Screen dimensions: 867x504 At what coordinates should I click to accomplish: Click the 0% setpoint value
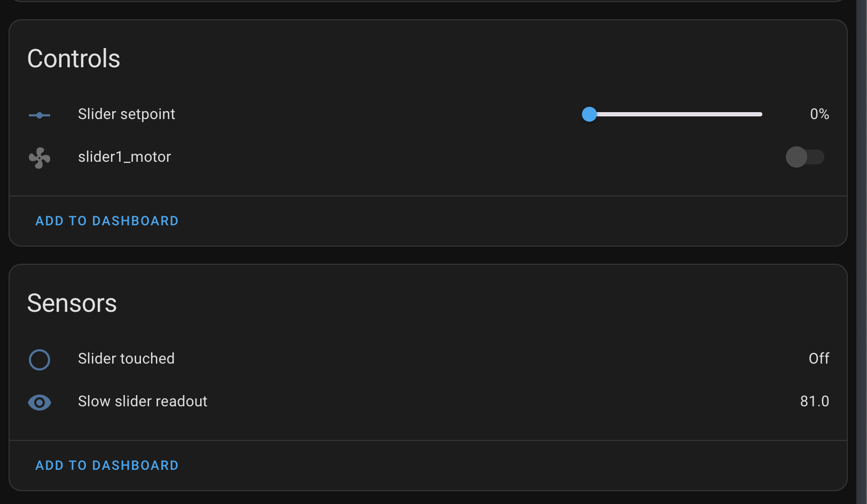(x=819, y=114)
